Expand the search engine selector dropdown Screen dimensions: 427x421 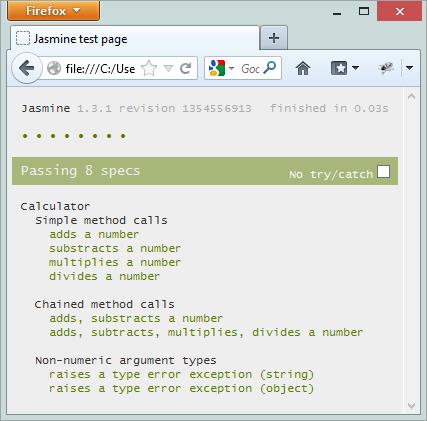pos(231,68)
